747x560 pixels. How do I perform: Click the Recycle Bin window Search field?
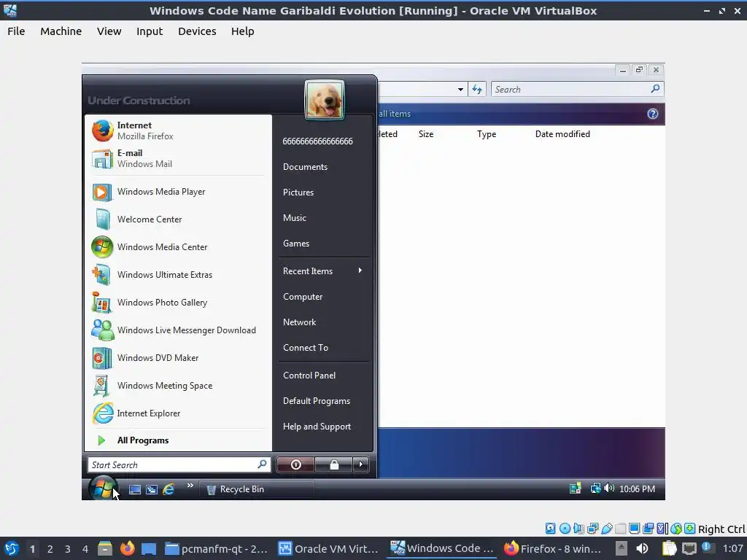tap(578, 89)
